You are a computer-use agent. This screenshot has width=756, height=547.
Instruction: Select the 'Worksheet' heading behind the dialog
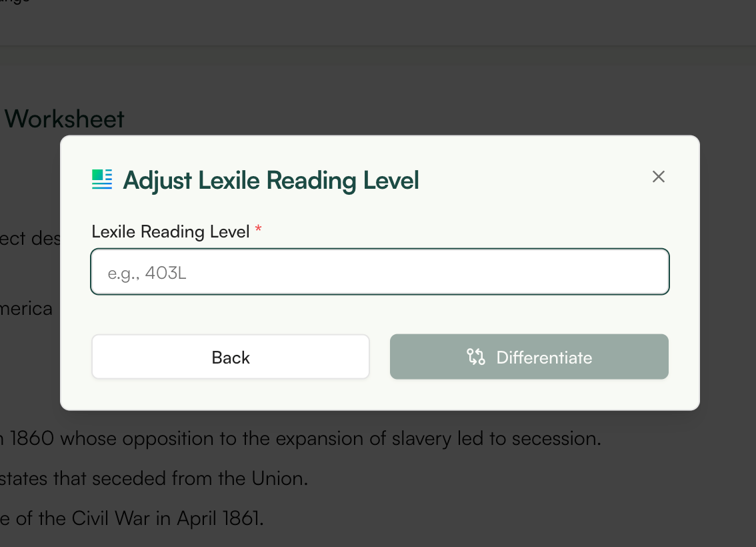coord(64,119)
